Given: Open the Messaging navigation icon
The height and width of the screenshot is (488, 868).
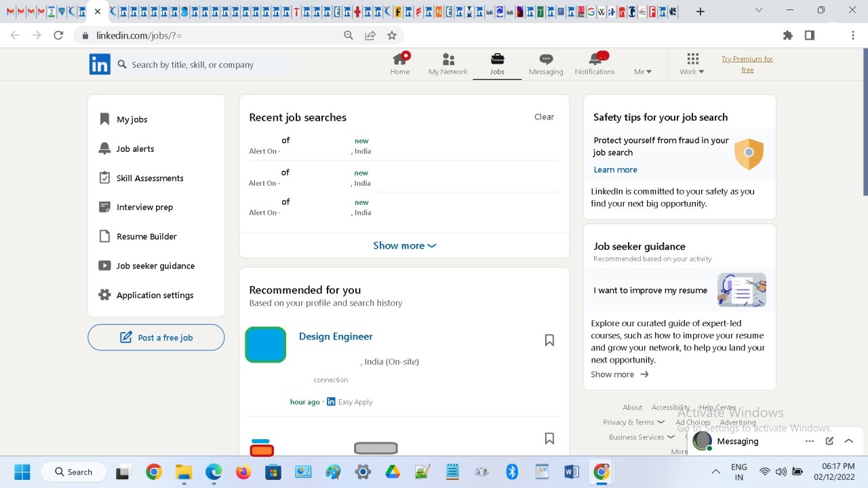Looking at the screenshot, I should [x=546, y=64].
